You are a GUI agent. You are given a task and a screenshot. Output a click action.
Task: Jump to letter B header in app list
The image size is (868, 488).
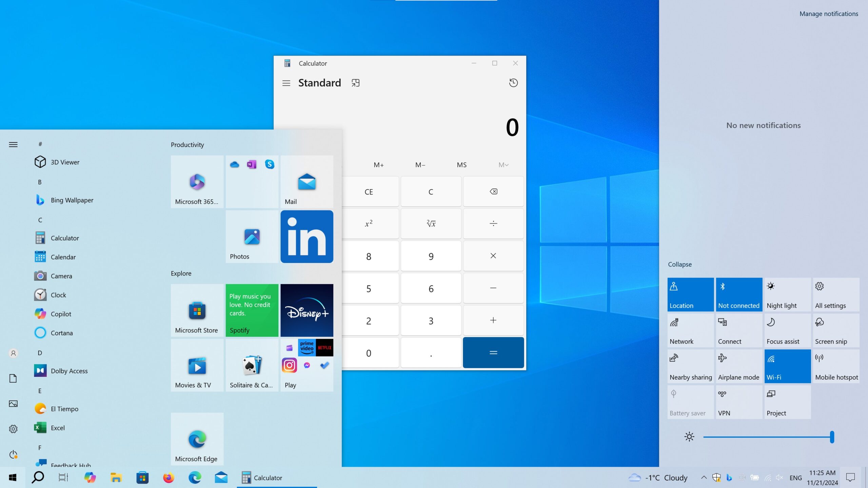pos(40,182)
